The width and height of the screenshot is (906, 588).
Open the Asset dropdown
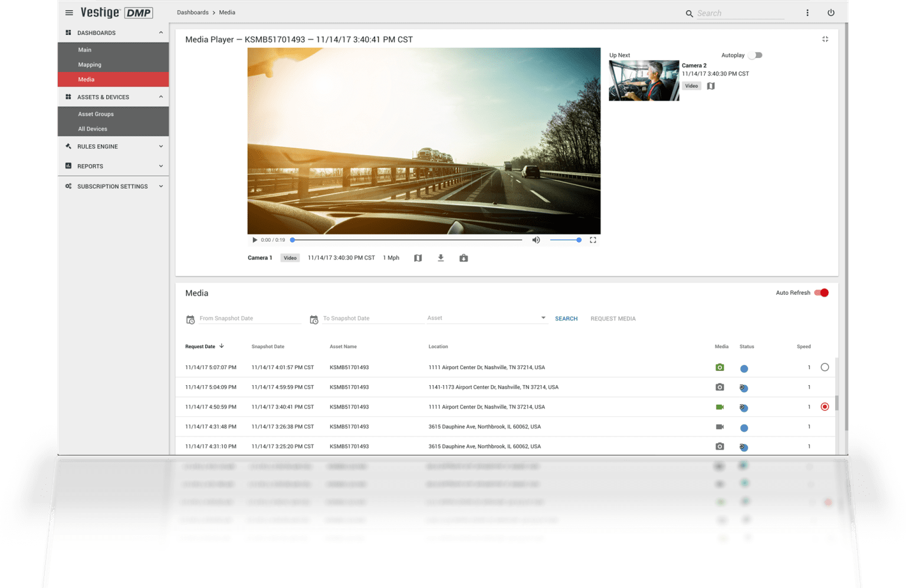pyautogui.click(x=487, y=318)
